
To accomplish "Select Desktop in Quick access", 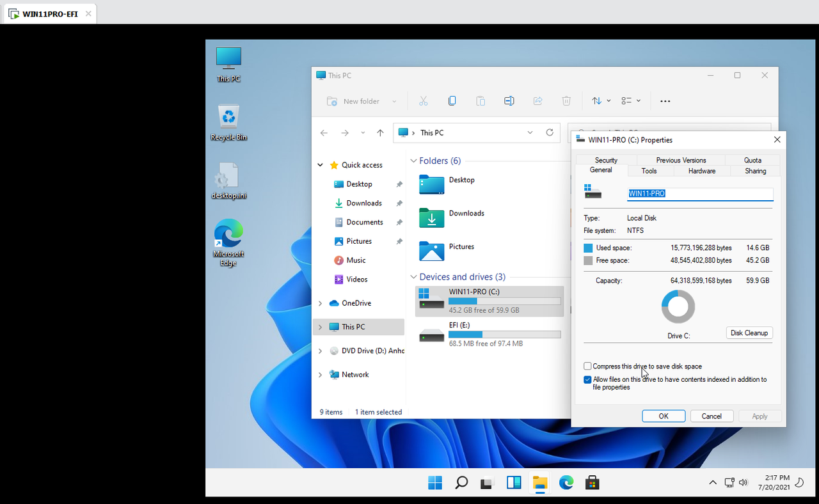I will (x=359, y=184).
